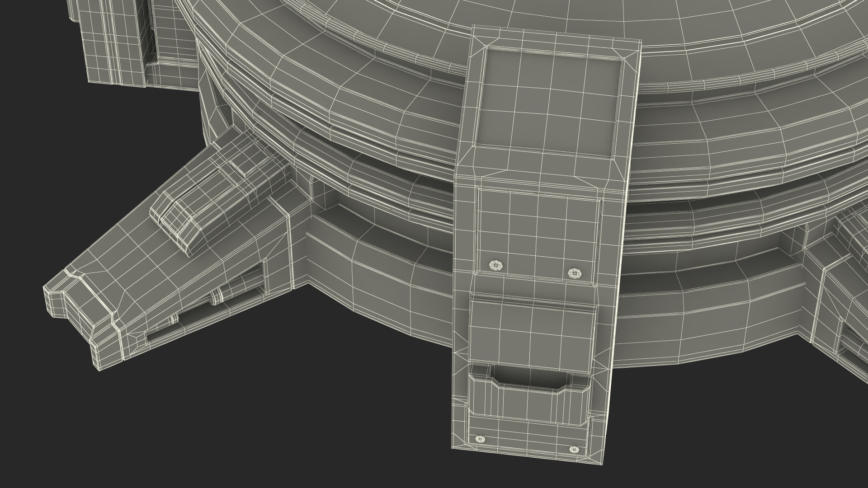Screen dimensions: 868x488
Task: Select the upper-left hex bolt on the bracket
Action: 495,265
